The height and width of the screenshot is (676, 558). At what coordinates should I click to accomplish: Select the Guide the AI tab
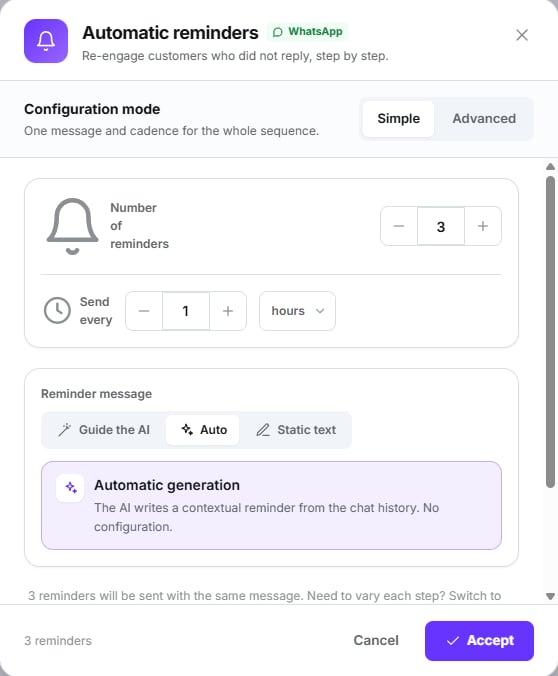[104, 430]
